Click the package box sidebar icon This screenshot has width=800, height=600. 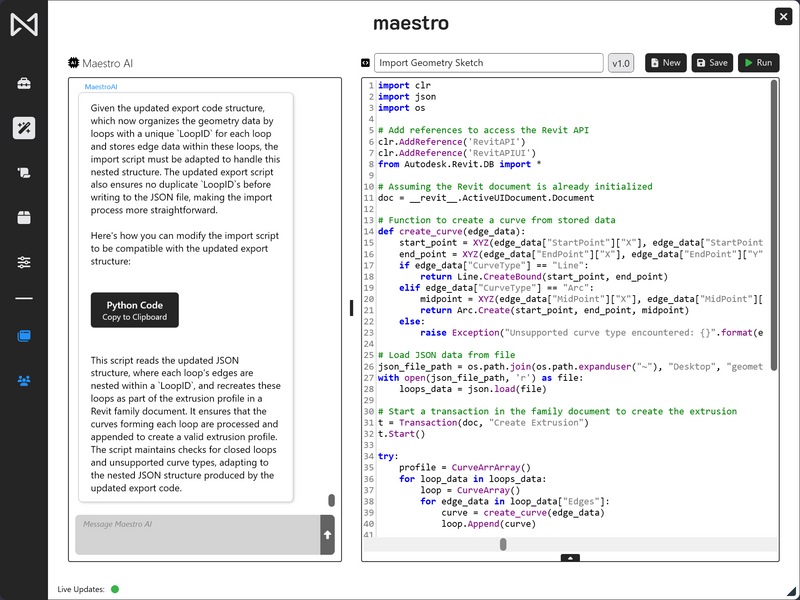point(24,217)
